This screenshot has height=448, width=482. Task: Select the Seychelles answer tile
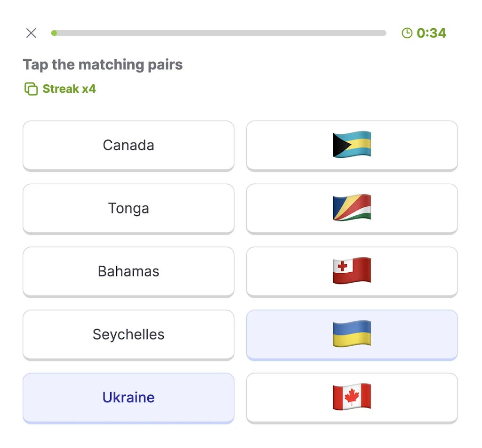(128, 335)
